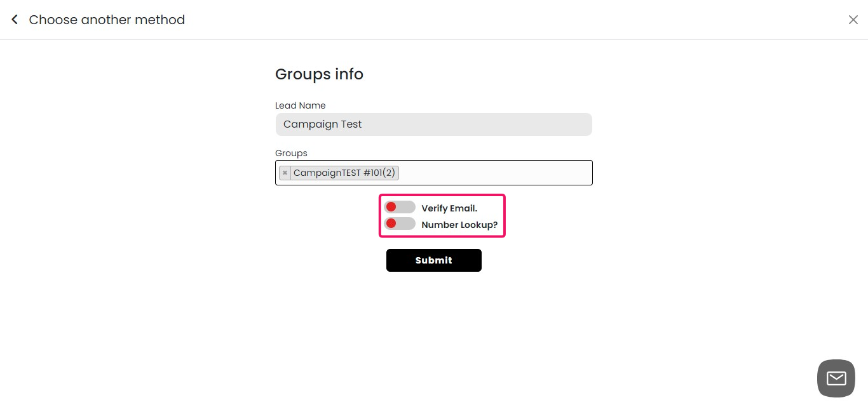
Task: Click the X on the CampaignTEST tag
Action: pyautogui.click(x=285, y=172)
